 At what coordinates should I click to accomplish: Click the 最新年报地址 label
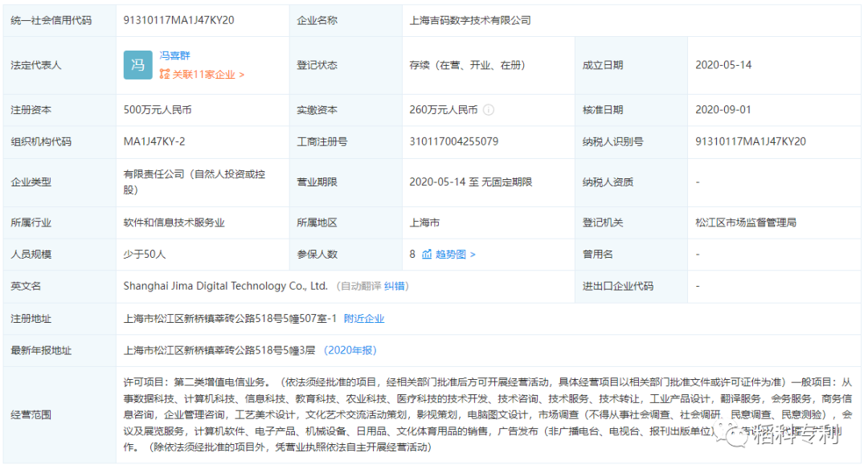click(41, 350)
